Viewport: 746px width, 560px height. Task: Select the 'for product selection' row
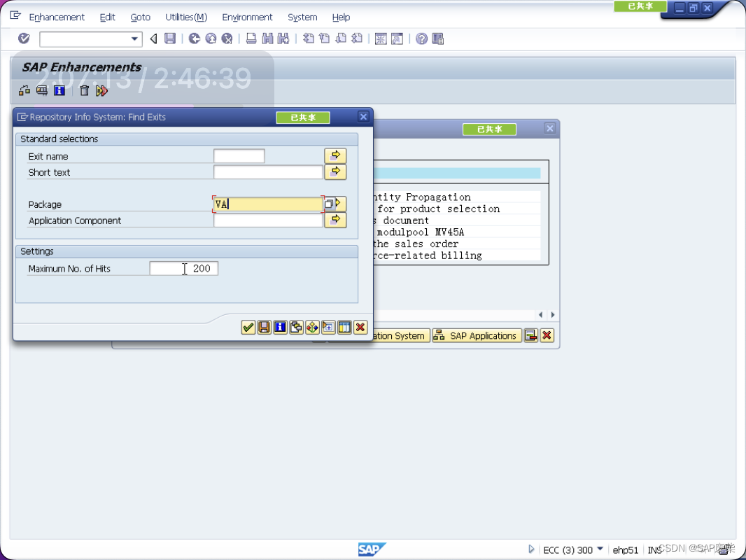(x=457, y=209)
